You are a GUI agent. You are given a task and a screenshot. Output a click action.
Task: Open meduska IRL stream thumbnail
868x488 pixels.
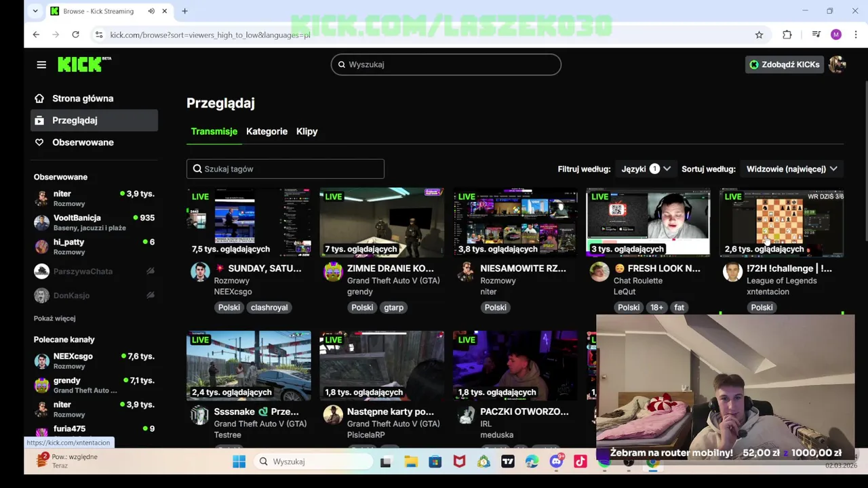click(515, 365)
